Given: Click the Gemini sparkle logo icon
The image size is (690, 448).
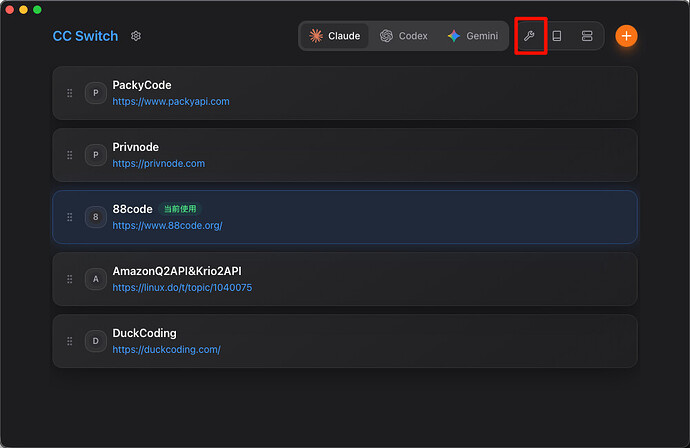Looking at the screenshot, I should (x=454, y=36).
